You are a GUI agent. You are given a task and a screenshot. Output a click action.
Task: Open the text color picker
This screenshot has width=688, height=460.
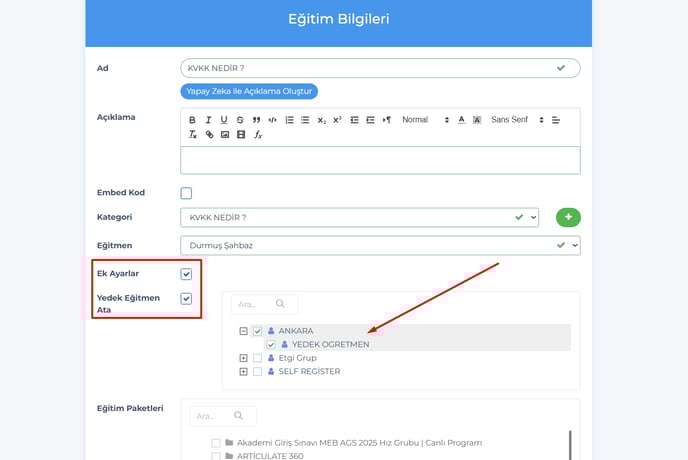point(462,120)
